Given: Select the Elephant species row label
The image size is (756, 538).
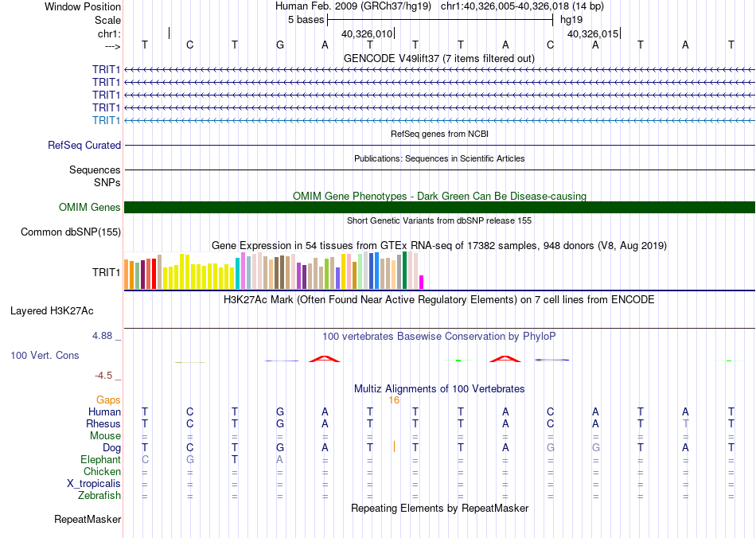Looking at the screenshot, I should click(x=101, y=459).
